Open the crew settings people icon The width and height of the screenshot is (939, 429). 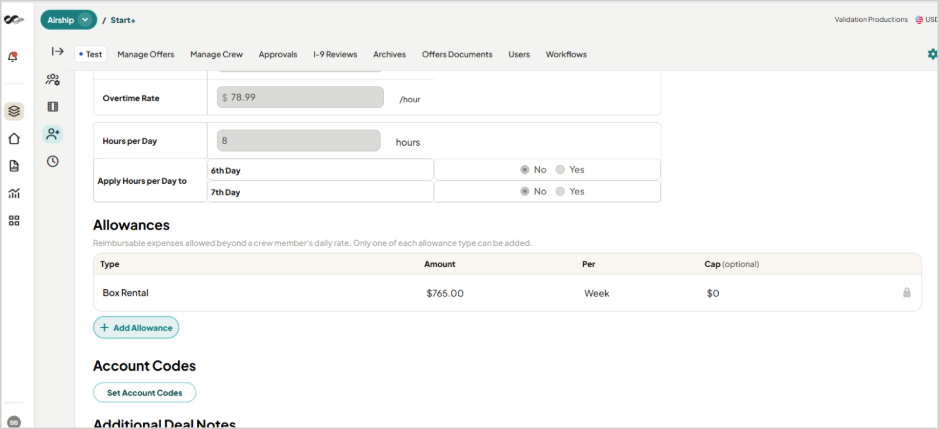(53, 80)
